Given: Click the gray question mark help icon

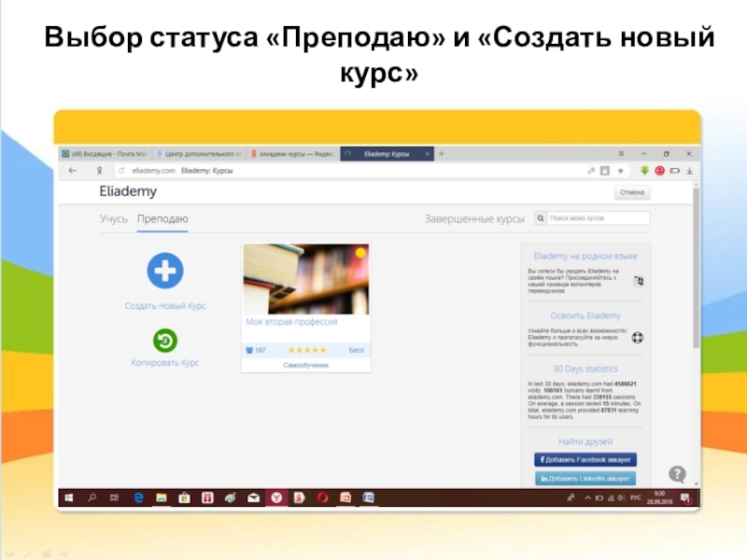Looking at the screenshot, I should [x=677, y=474].
